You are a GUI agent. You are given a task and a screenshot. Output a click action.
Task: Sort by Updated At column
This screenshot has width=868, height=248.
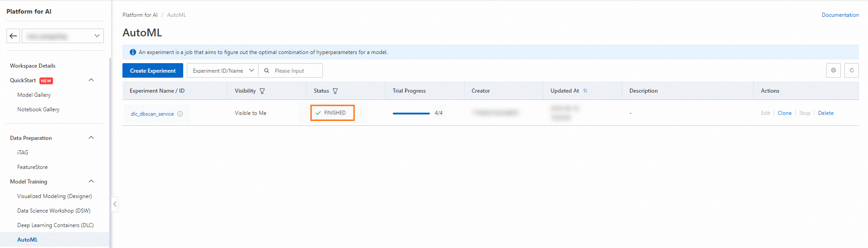(585, 91)
